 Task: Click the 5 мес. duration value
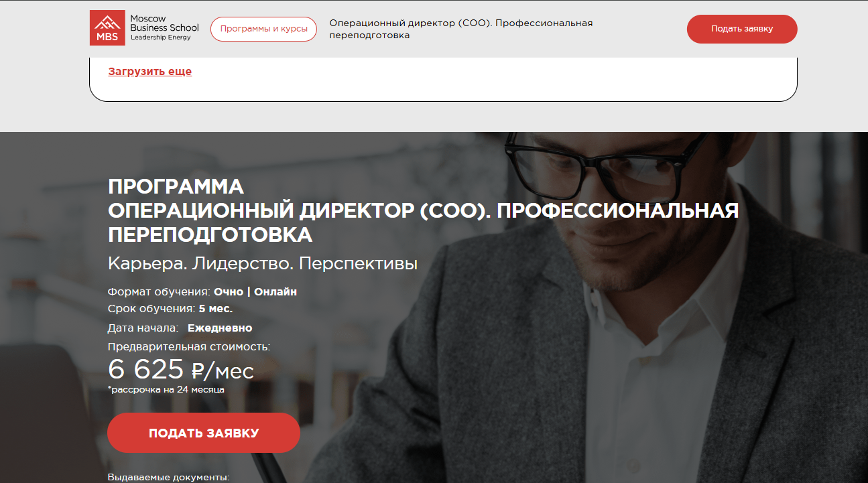pos(216,309)
